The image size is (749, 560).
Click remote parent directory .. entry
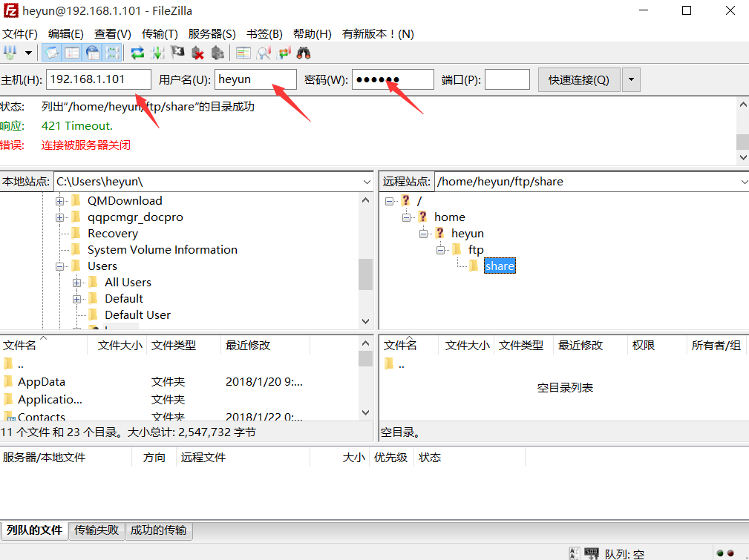(x=402, y=365)
